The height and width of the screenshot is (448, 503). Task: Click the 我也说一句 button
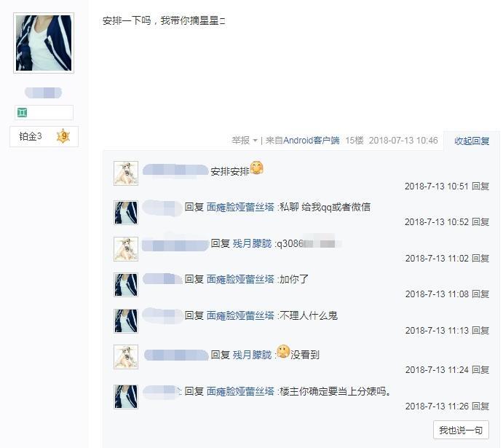461,430
